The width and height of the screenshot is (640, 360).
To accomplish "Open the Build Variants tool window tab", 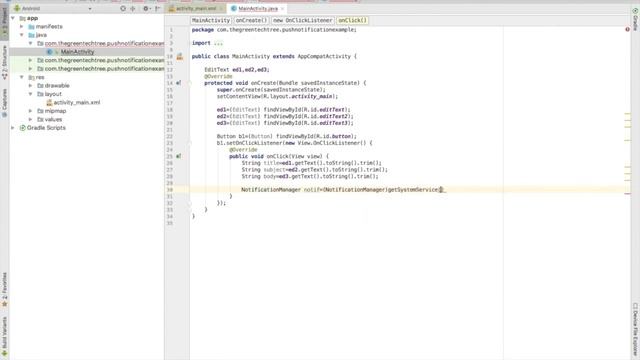I will 4,337.
